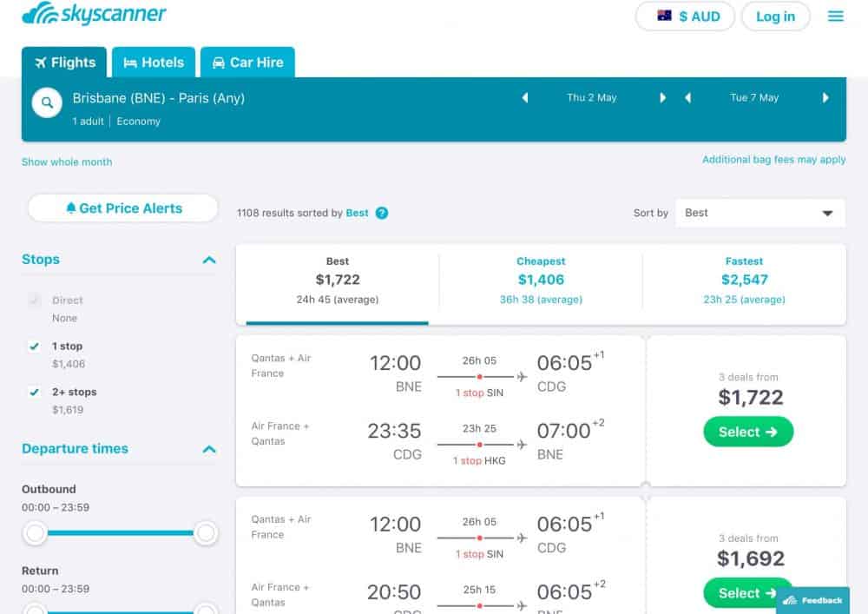This screenshot has width=868, height=614.
Task: Click the help question mark icon beside Best
Action: click(x=381, y=213)
